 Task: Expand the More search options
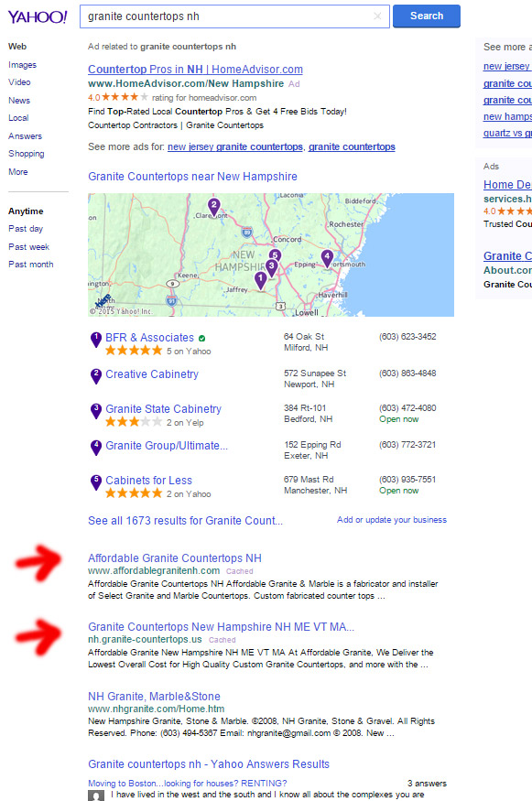18,172
